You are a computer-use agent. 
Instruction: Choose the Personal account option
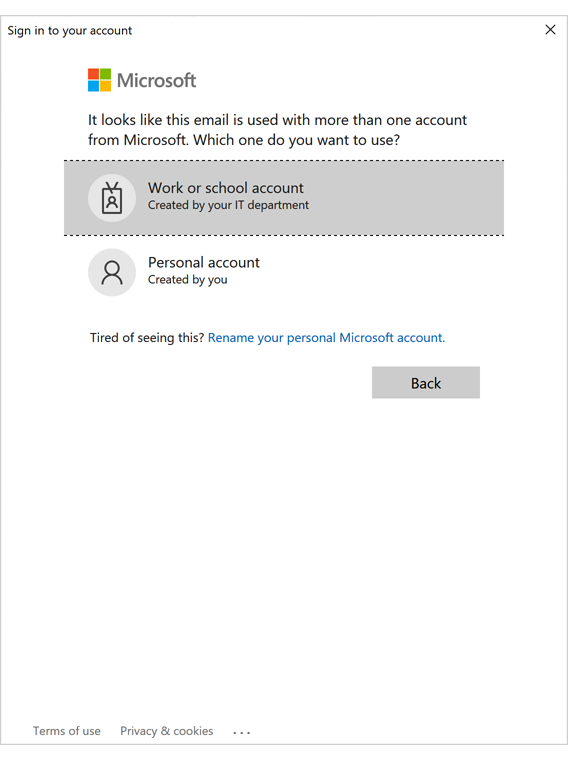tap(284, 272)
